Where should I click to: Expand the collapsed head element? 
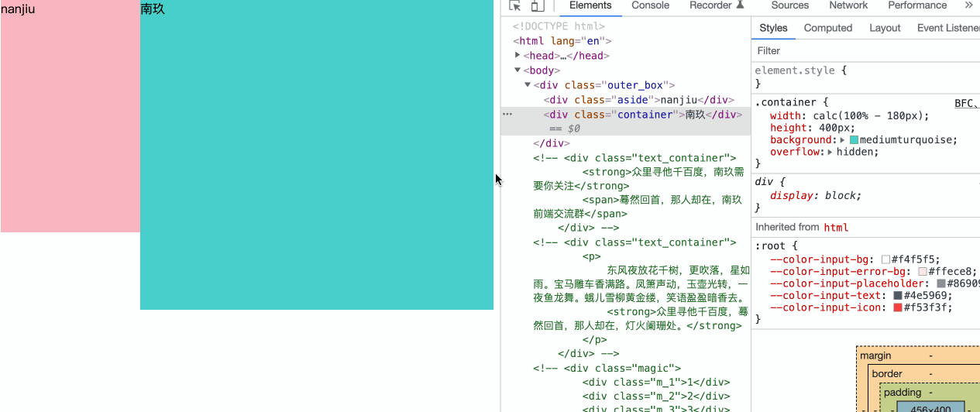pyautogui.click(x=518, y=55)
